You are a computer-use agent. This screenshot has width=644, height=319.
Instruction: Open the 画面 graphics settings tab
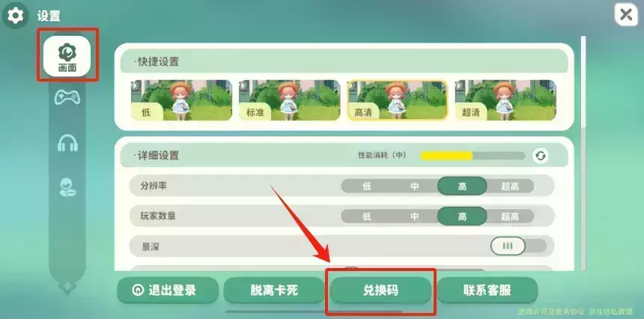67,56
